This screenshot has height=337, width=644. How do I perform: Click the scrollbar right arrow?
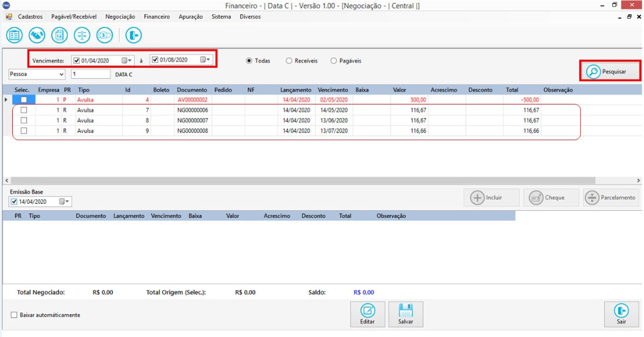pos(638,180)
